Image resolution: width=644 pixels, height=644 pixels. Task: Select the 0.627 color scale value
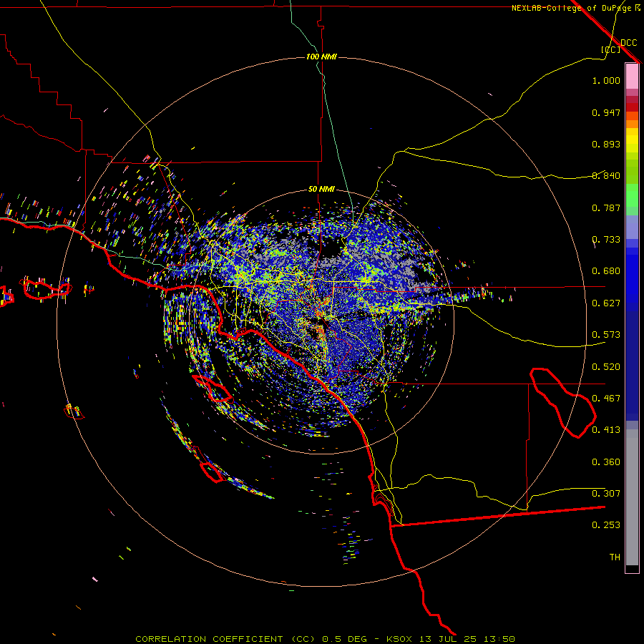pyautogui.click(x=606, y=303)
